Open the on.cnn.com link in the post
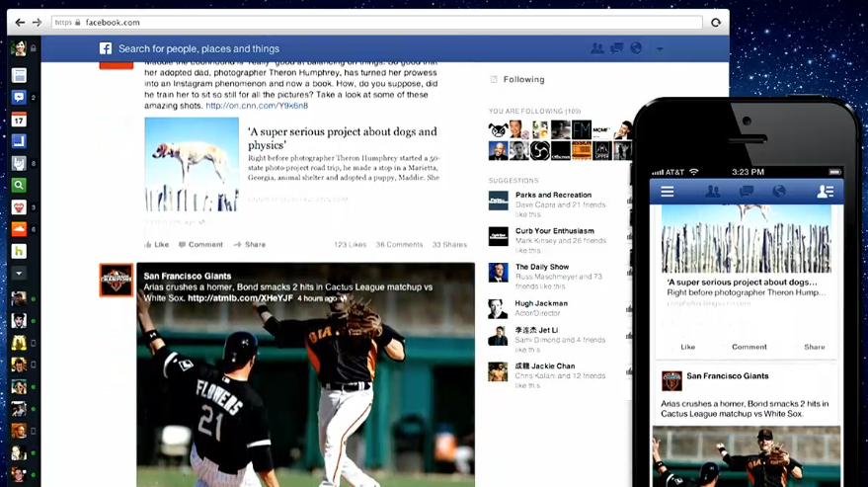 pos(257,106)
